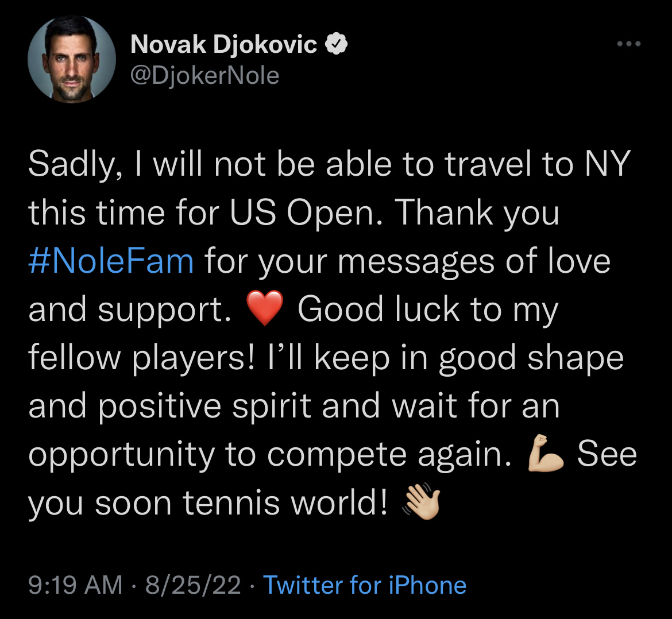This screenshot has height=619, width=672.
Task: Click the blue verified badge icon
Action: [x=335, y=44]
